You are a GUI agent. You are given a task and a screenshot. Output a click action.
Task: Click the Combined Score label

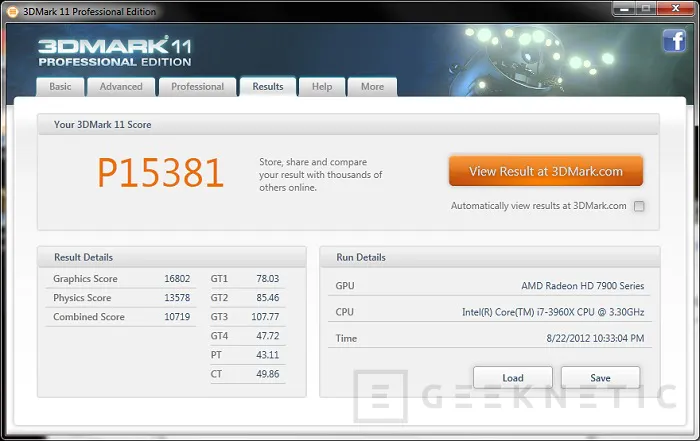pyautogui.click(x=89, y=317)
